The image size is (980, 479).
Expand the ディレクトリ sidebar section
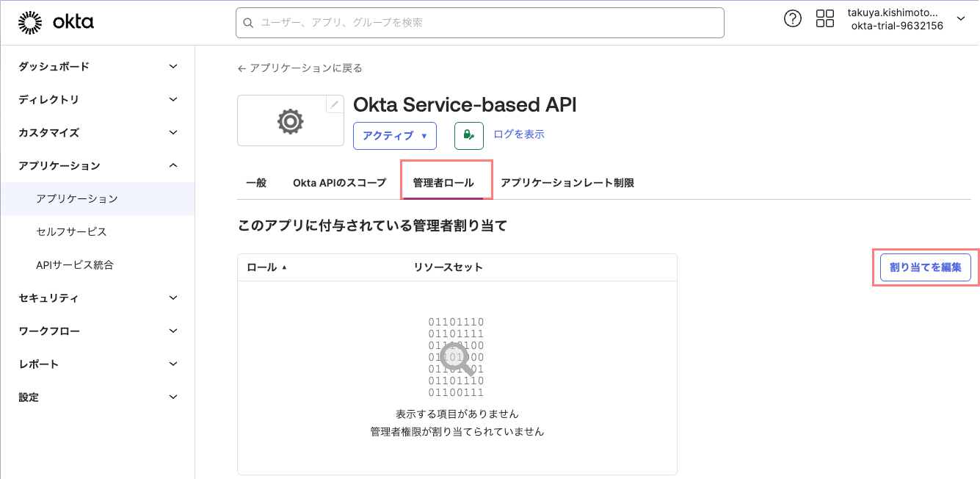(x=98, y=99)
